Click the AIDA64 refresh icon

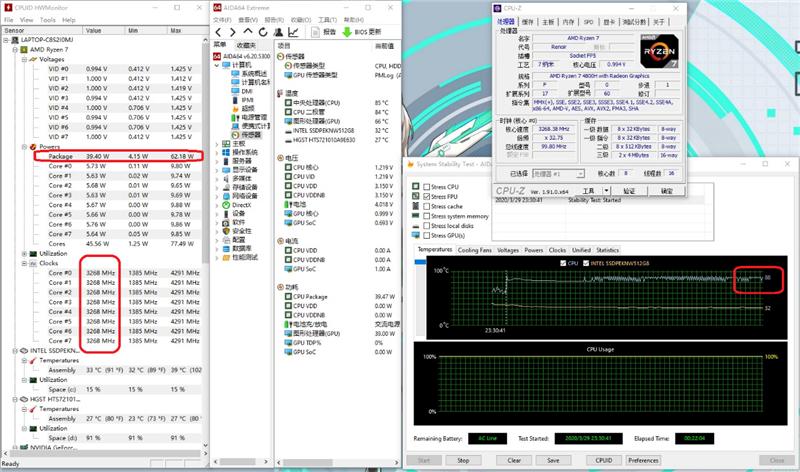click(x=261, y=31)
